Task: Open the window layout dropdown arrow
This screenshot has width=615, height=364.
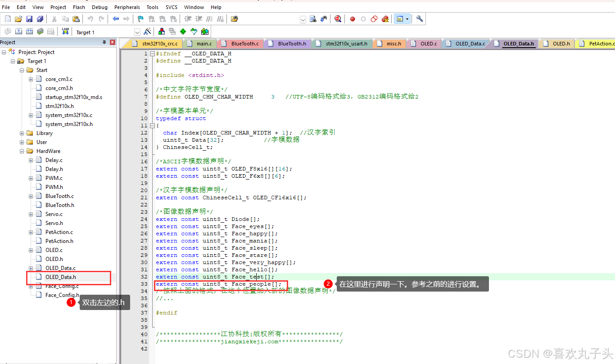Action: tap(407, 19)
